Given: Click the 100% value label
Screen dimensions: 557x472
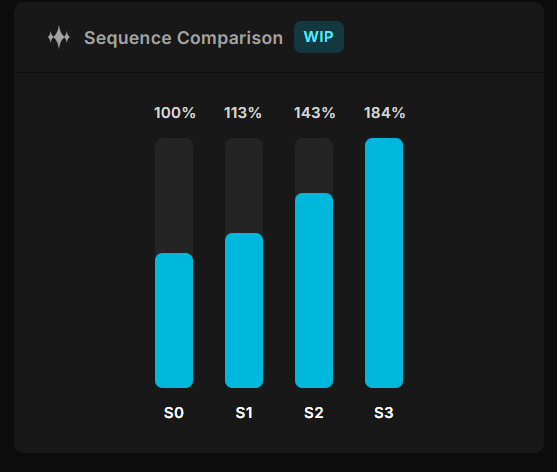Looking at the screenshot, I should click(x=174, y=113).
